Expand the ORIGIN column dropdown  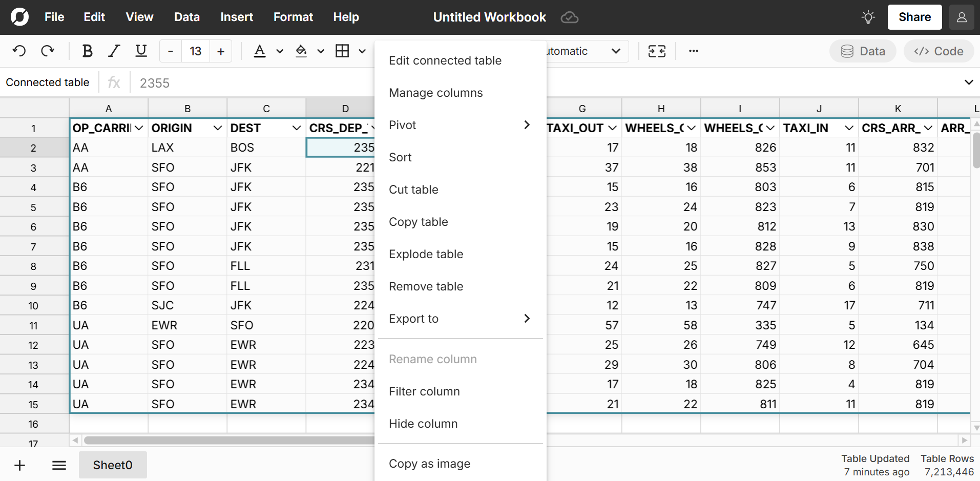coord(218,128)
